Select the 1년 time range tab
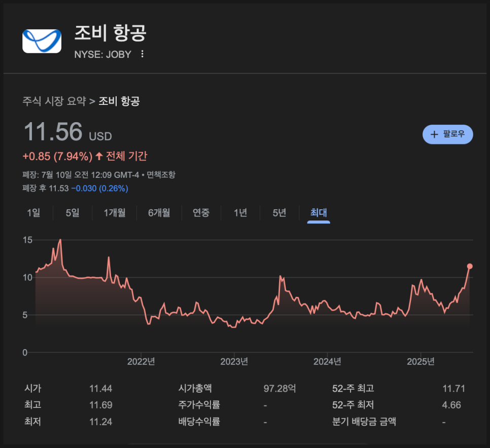 [x=240, y=213]
